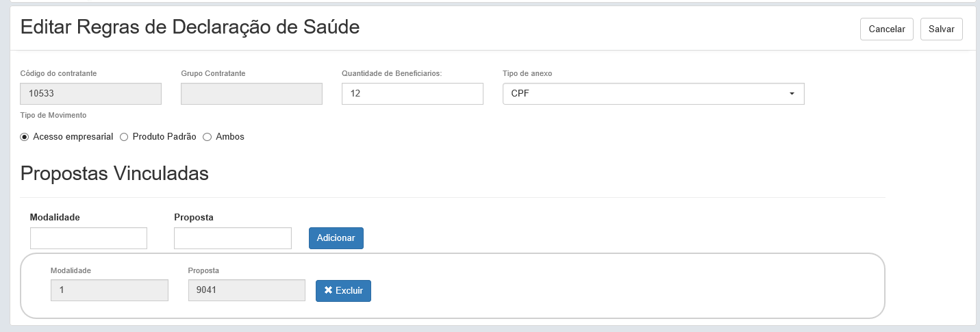Click the Propostas Vinculadas heading
This screenshot has height=332, width=980.
[114, 173]
